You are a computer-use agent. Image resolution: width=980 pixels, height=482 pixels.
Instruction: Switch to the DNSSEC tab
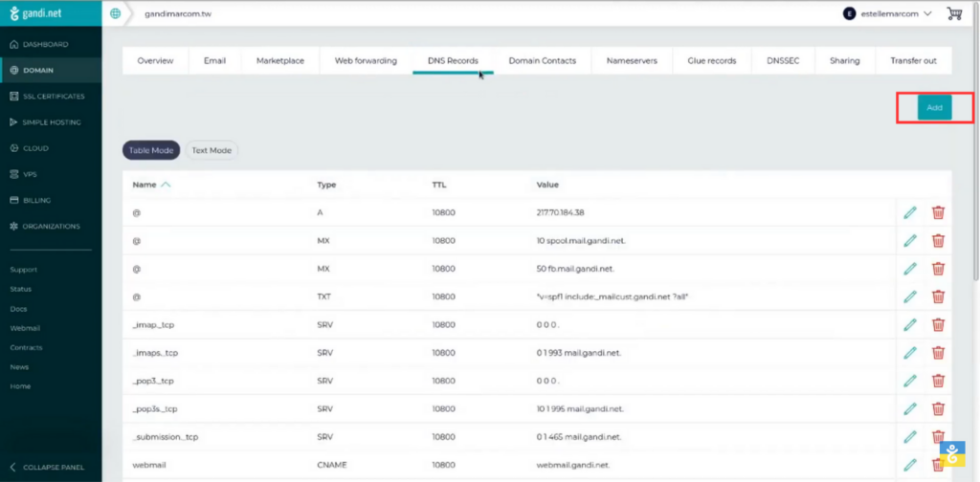point(783,60)
